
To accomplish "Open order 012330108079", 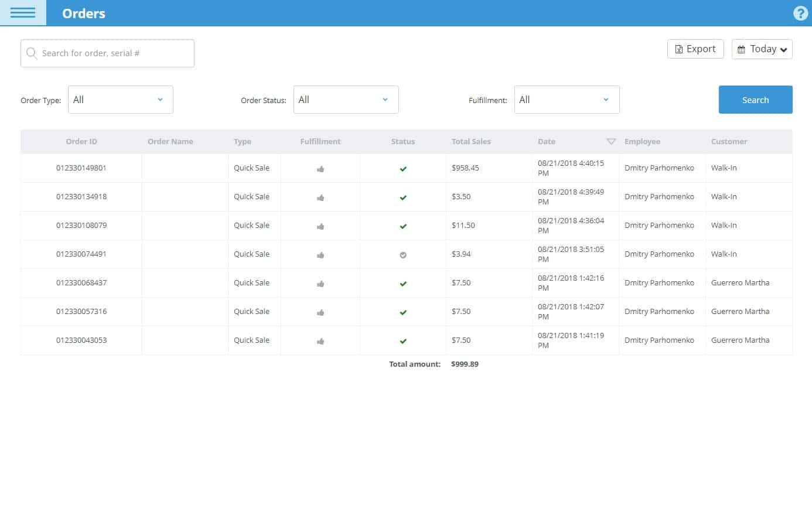I will click(x=81, y=226).
